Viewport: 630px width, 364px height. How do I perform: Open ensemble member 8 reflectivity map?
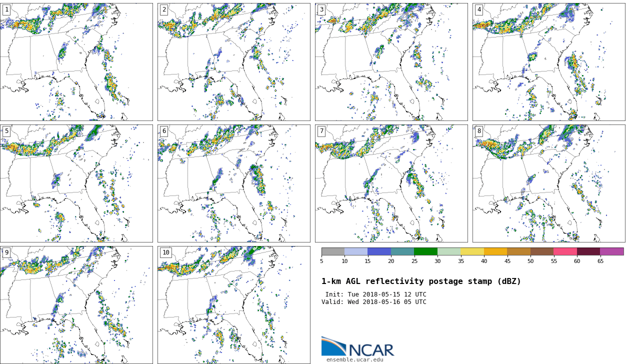pos(548,183)
